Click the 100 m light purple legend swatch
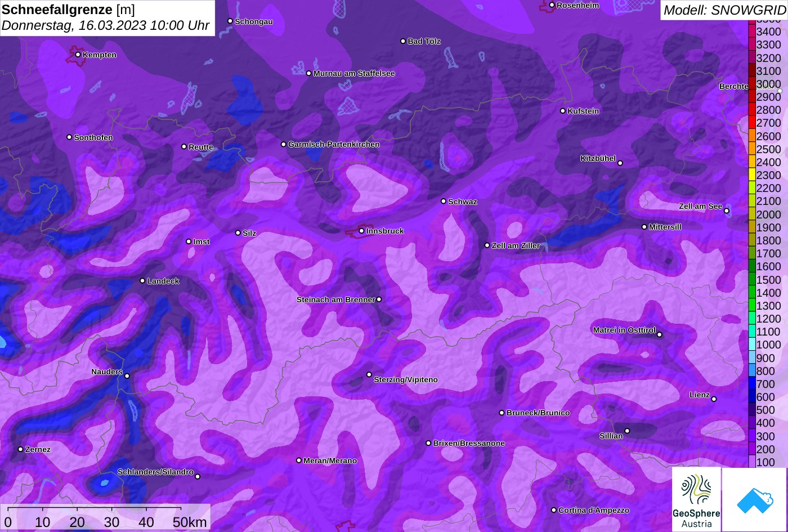 point(751,462)
